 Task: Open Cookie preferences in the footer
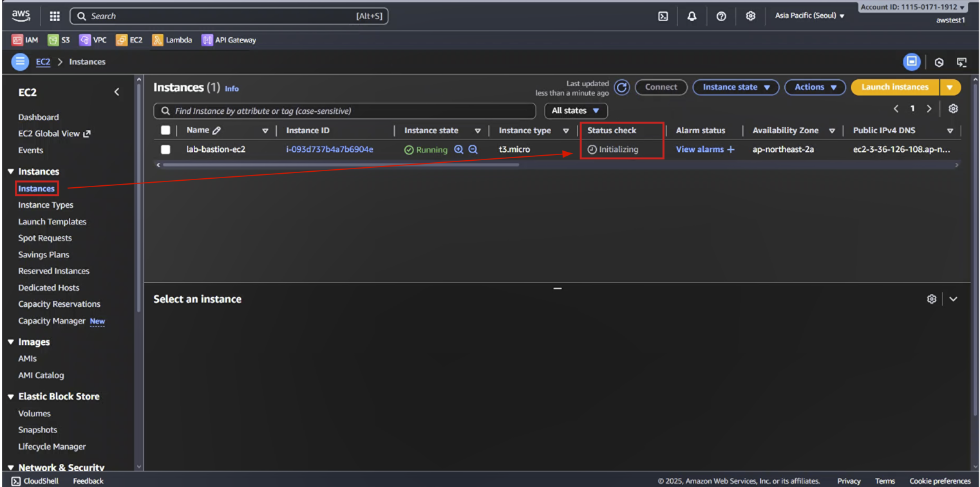[940, 481]
